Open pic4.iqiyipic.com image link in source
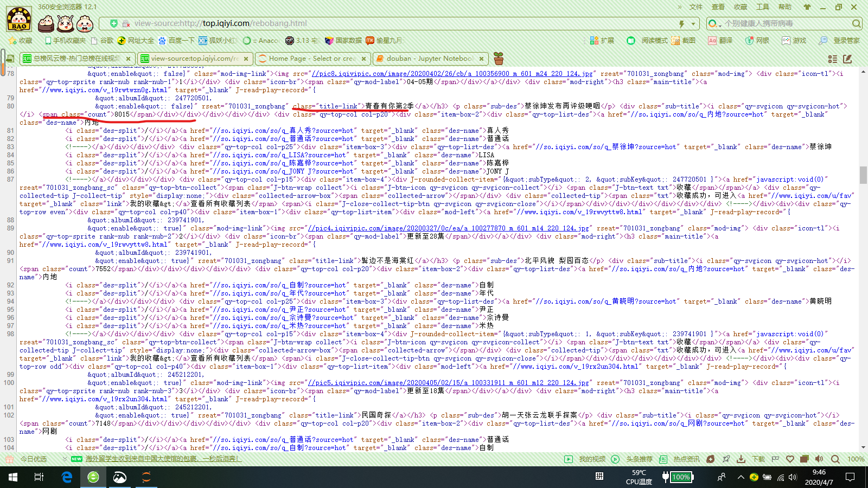This screenshot has height=488, width=868. point(449,228)
